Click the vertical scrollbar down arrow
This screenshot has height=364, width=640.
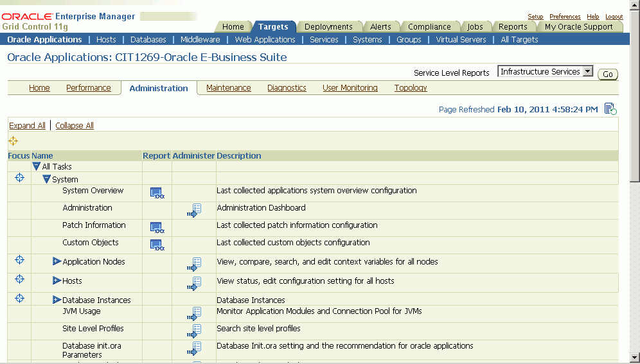(635, 357)
